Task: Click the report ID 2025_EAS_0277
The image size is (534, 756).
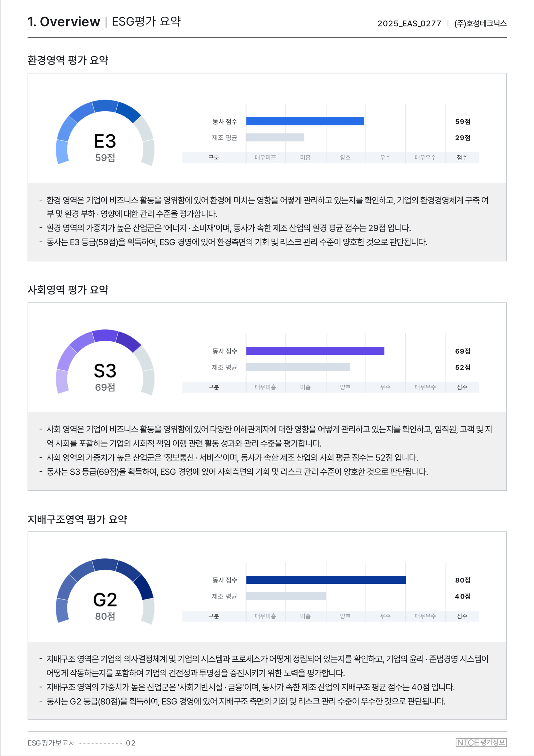Action: (409, 23)
